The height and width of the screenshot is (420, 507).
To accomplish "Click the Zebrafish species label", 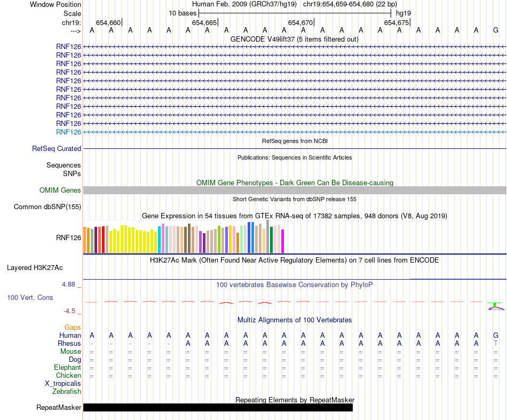I will pyautogui.click(x=67, y=391).
